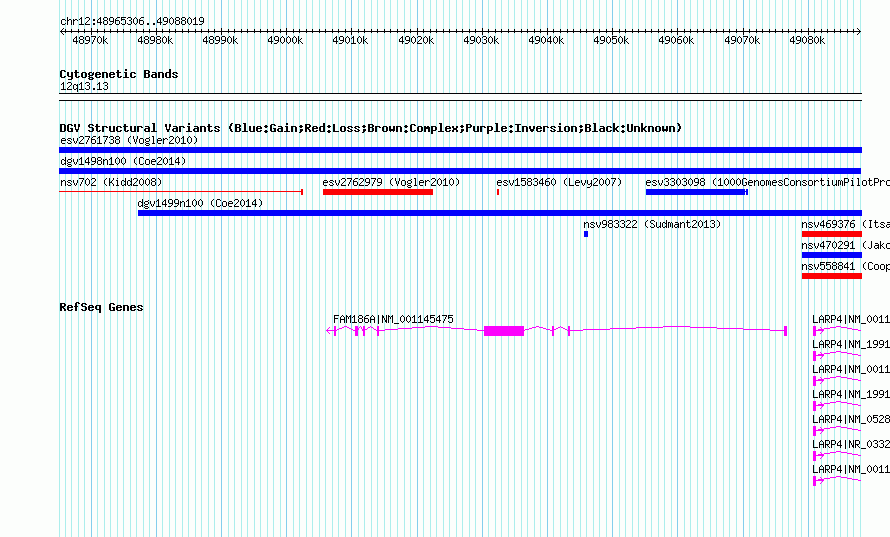Open the esv1583460 (Levy2007) variant label
890x537 pixels.
[x=559, y=182]
